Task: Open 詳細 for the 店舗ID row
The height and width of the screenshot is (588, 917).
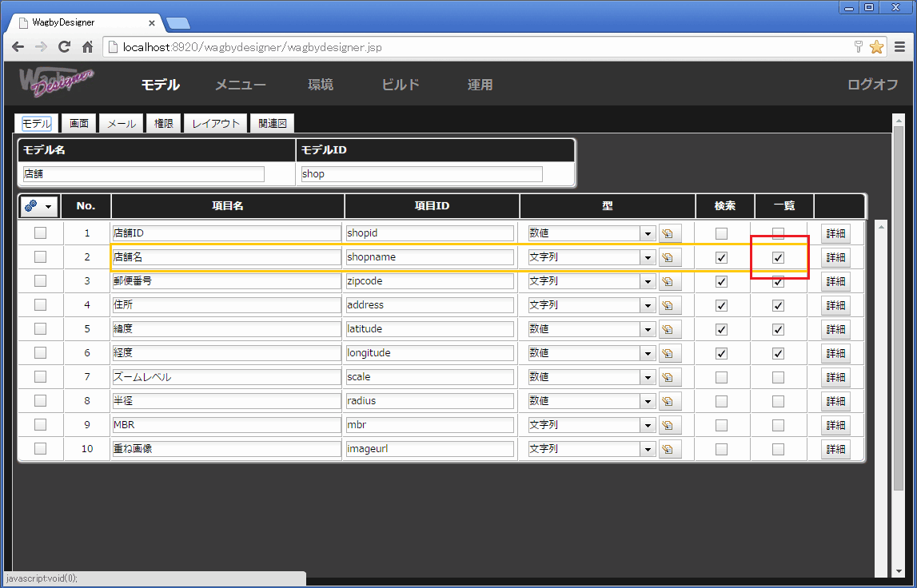Action: point(835,234)
